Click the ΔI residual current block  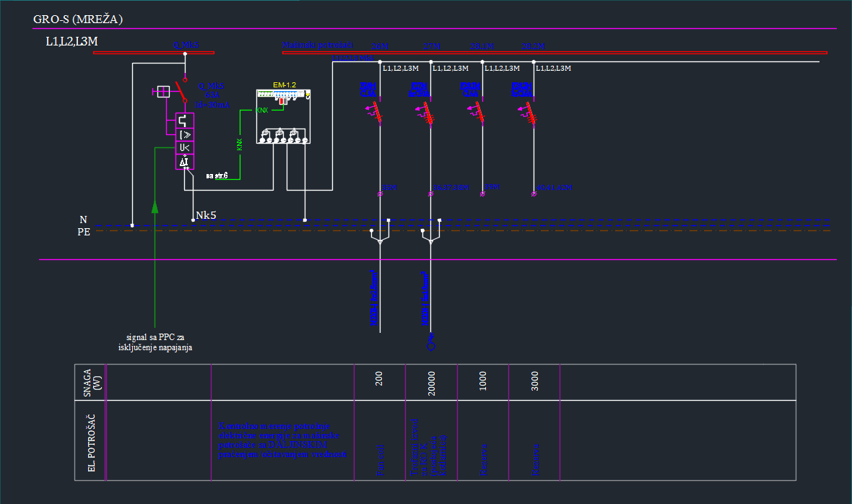click(185, 162)
